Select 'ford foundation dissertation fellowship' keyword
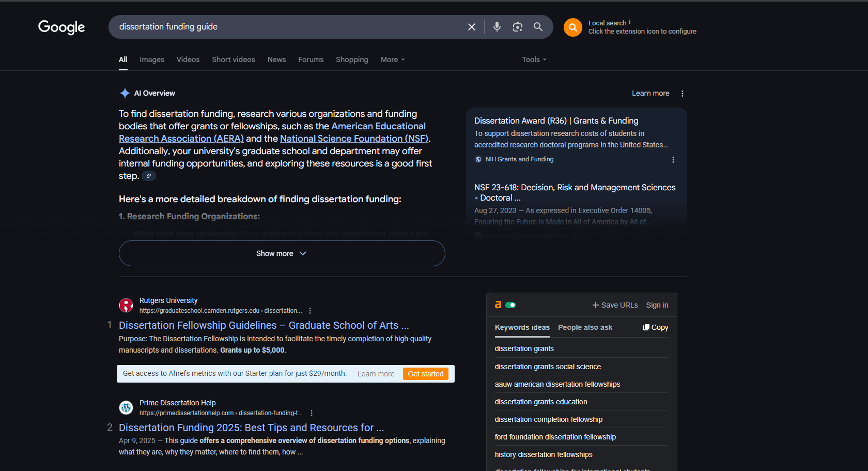Image resolution: width=868 pixels, height=471 pixels. [x=555, y=437]
